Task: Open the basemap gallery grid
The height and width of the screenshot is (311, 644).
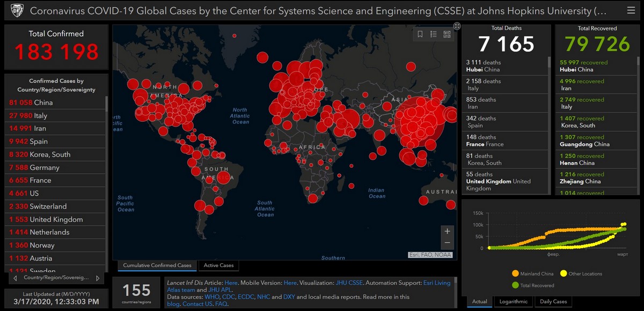Action: pyautogui.click(x=447, y=34)
